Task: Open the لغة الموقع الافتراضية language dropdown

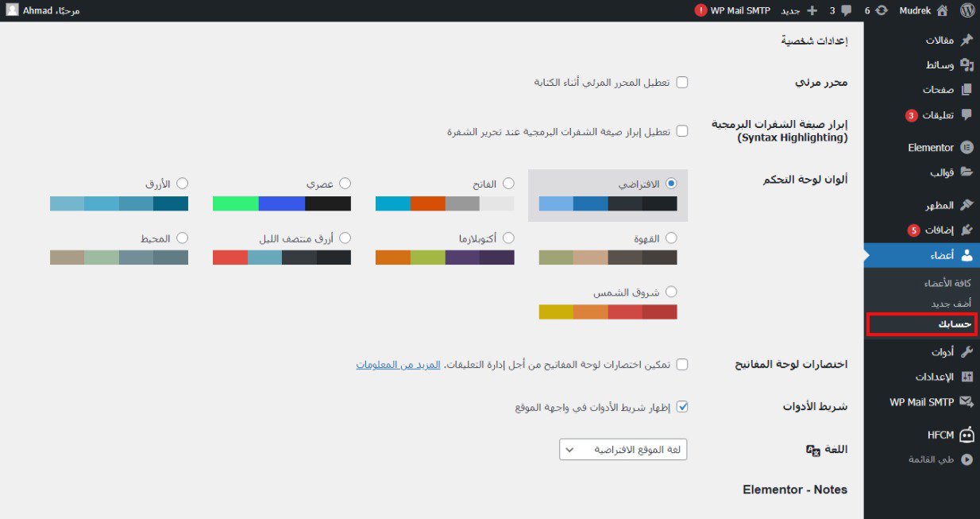Action: click(623, 450)
